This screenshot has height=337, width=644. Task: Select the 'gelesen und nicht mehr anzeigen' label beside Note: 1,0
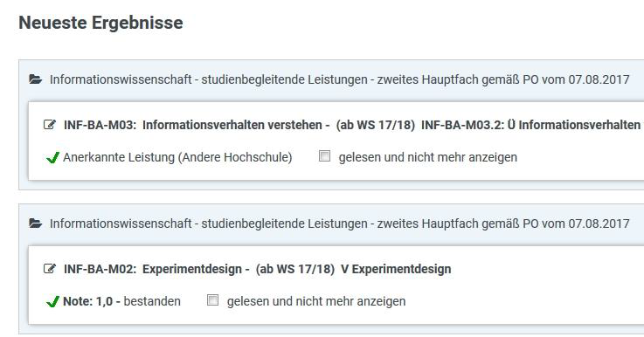click(316, 301)
